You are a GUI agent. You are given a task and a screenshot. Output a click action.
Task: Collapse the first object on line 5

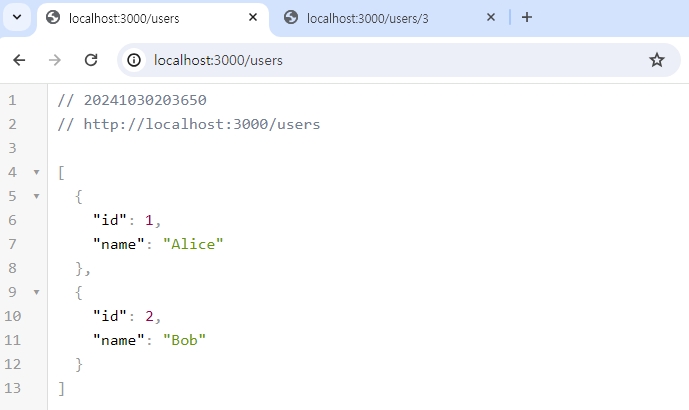click(x=36, y=196)
